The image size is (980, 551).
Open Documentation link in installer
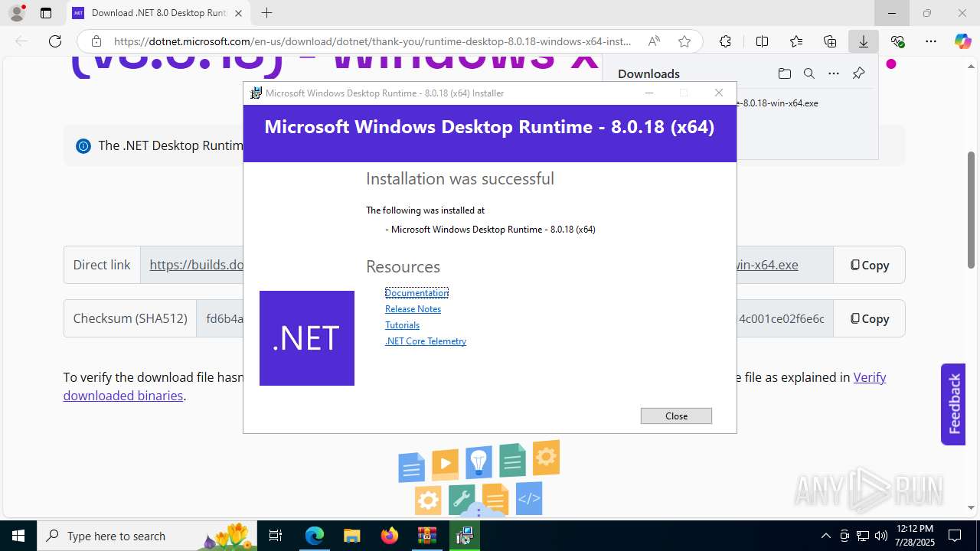point(416,293)
